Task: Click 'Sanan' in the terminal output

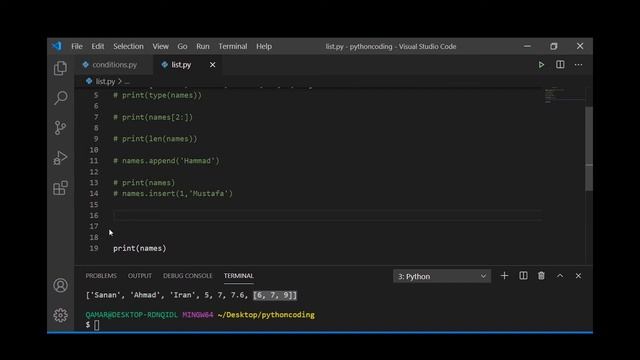Action: (105, 295)
